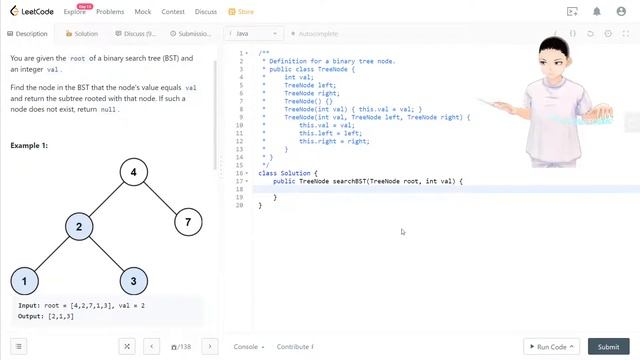This screenshot has width=640, height=360.
Task: Click the 'Input: root = [4,2,7,1,3], val = 2' line
Action: (x=81, y=305)
